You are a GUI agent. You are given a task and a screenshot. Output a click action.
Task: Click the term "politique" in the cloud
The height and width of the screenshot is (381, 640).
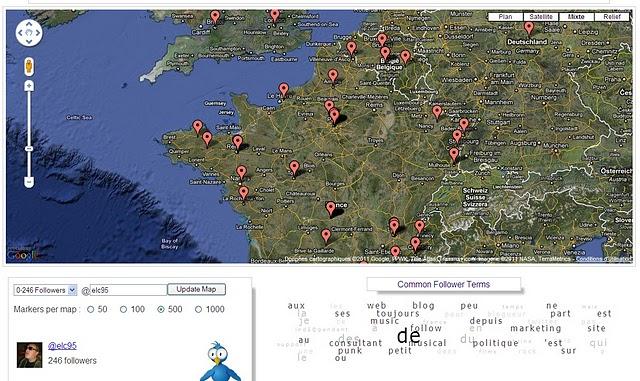tap(496, 343)
